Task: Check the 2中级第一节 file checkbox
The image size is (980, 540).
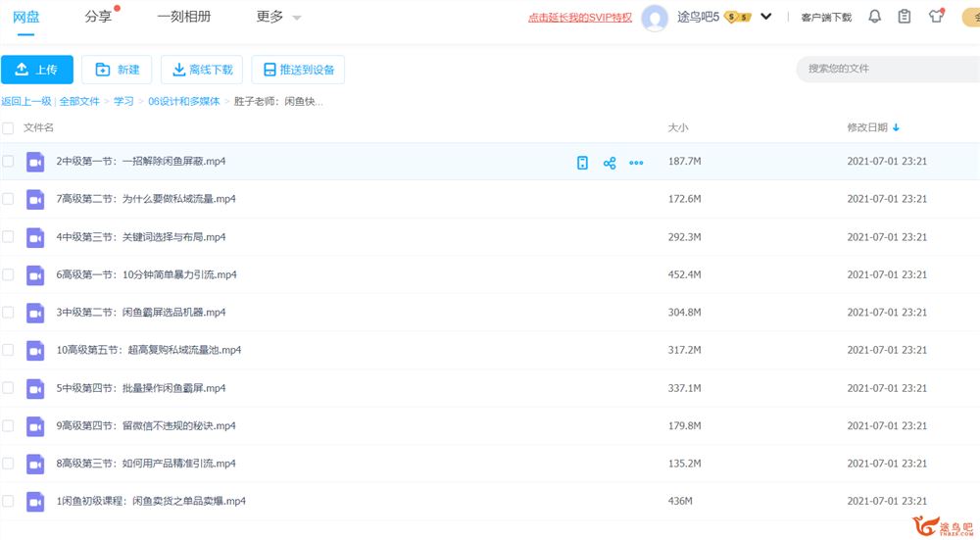Action: 8,162
